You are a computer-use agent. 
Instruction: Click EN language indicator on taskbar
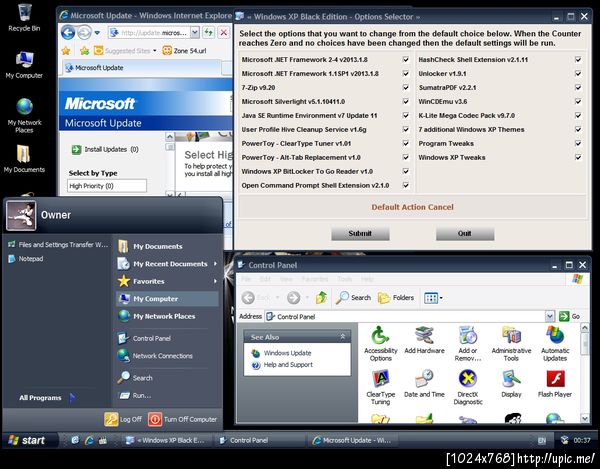click(x=542, y=441)
